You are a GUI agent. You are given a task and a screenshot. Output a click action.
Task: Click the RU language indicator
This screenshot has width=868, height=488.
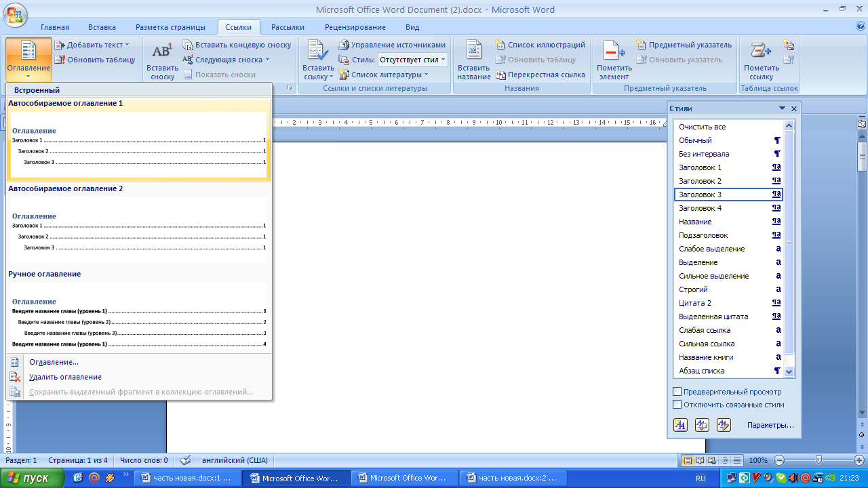click(701, 478)
